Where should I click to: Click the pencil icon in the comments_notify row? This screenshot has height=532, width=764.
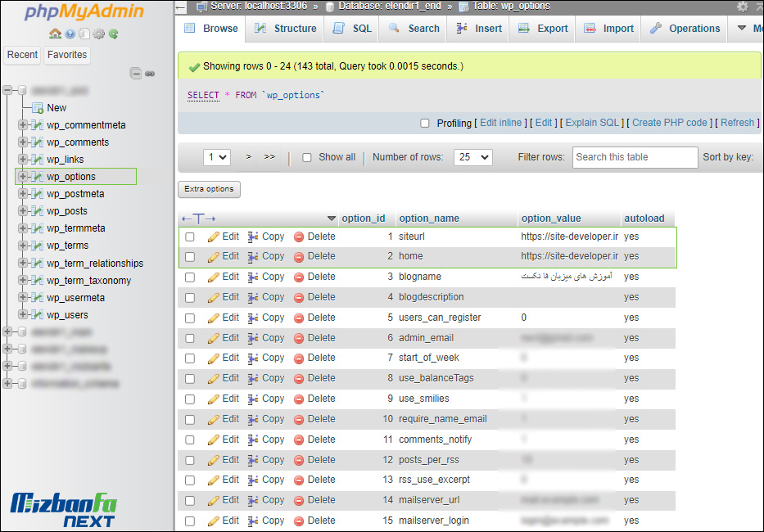click(213, 440)
